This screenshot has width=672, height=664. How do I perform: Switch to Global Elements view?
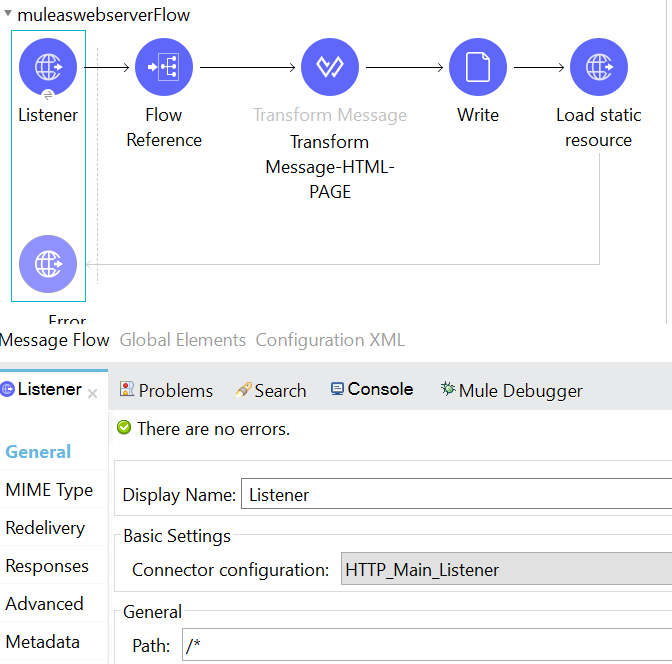pos(182,340)
